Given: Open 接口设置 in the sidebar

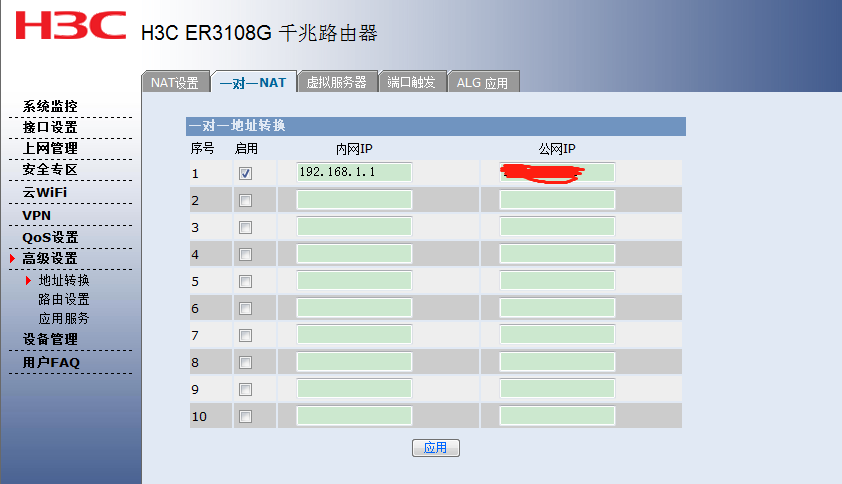Looking at the screenshot, I should click(50, 127).
